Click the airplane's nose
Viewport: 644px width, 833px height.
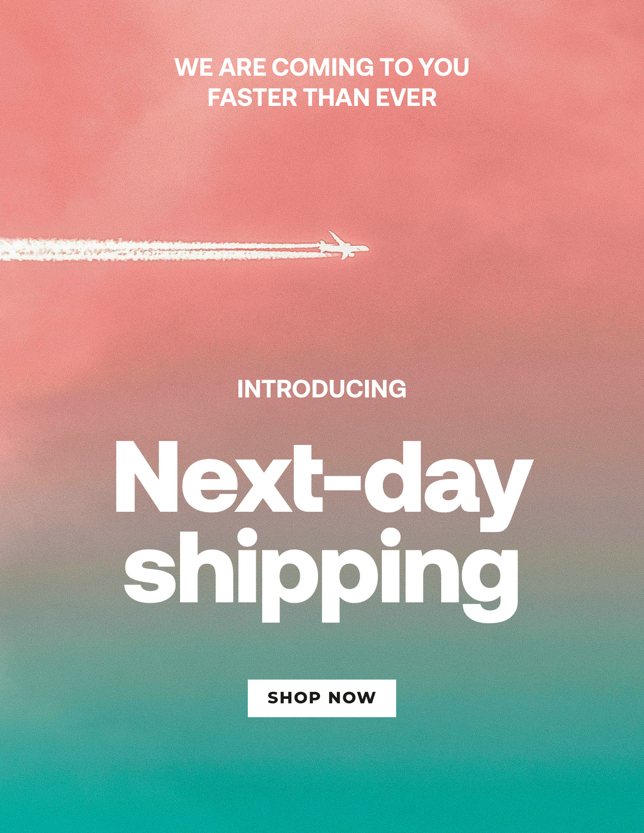(x=365, y=248)
